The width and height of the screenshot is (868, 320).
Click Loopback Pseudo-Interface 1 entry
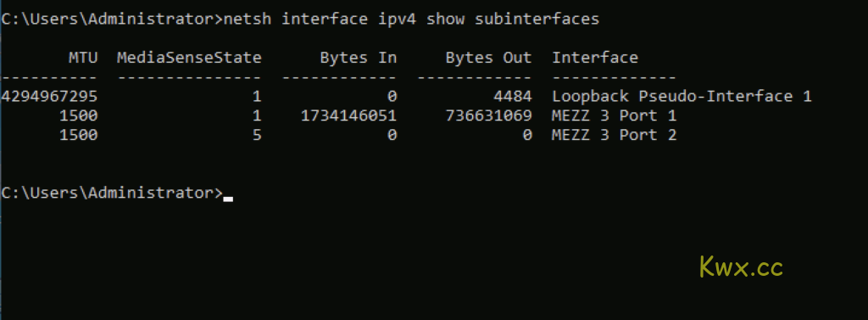click(682, 97)
